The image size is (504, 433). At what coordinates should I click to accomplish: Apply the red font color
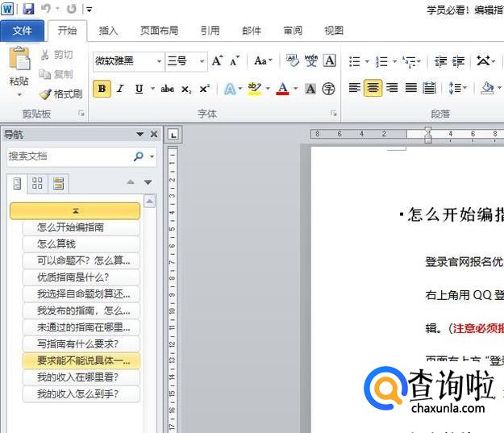[x=282, y=89]
